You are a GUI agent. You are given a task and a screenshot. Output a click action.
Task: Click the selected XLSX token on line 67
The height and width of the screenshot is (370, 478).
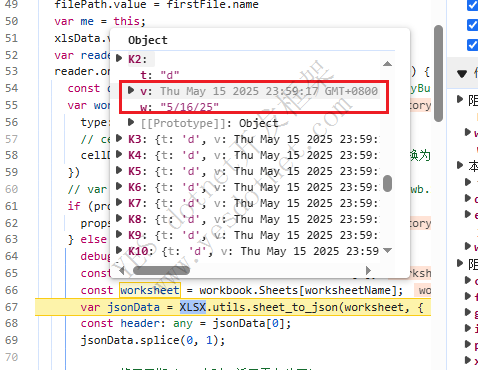point(193,307)
